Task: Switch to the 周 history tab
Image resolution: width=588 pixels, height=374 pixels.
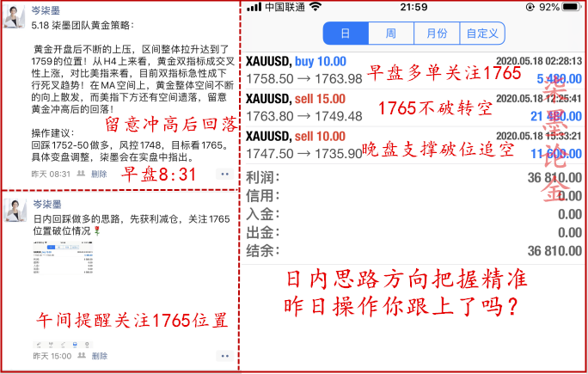Action: pyautogui.click(x=391, y=34)
